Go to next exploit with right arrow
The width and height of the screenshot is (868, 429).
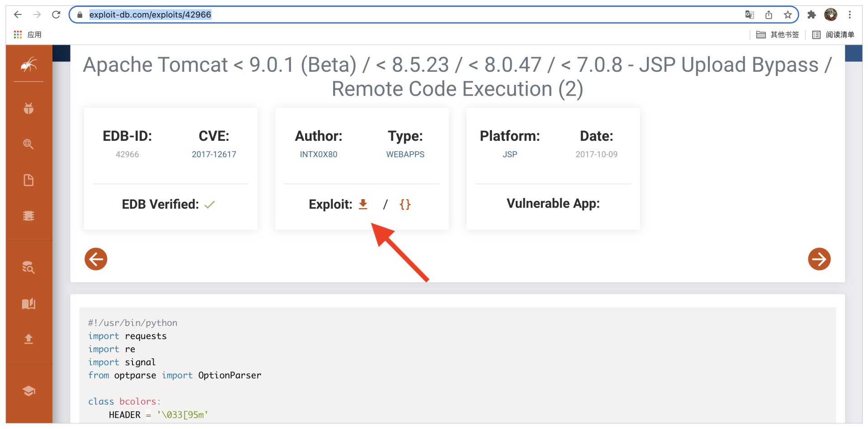[819, 259]
